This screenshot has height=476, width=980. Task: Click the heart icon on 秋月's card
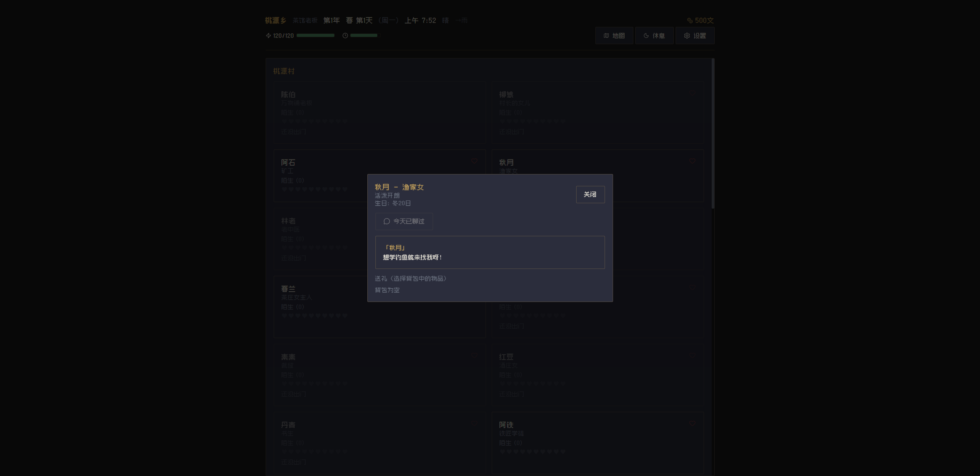(692, 161)
